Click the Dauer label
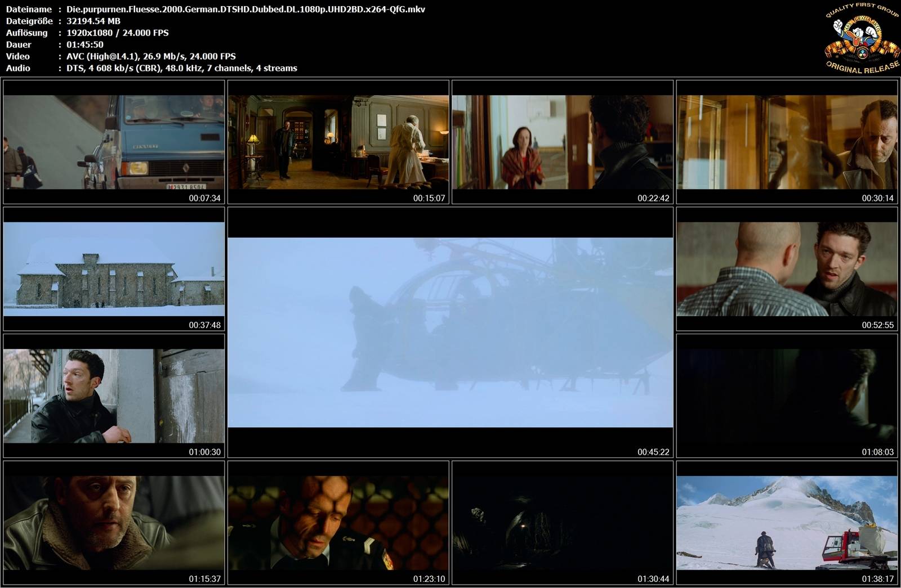The height and width of the screenshot is (588, 901). (19, 44)
